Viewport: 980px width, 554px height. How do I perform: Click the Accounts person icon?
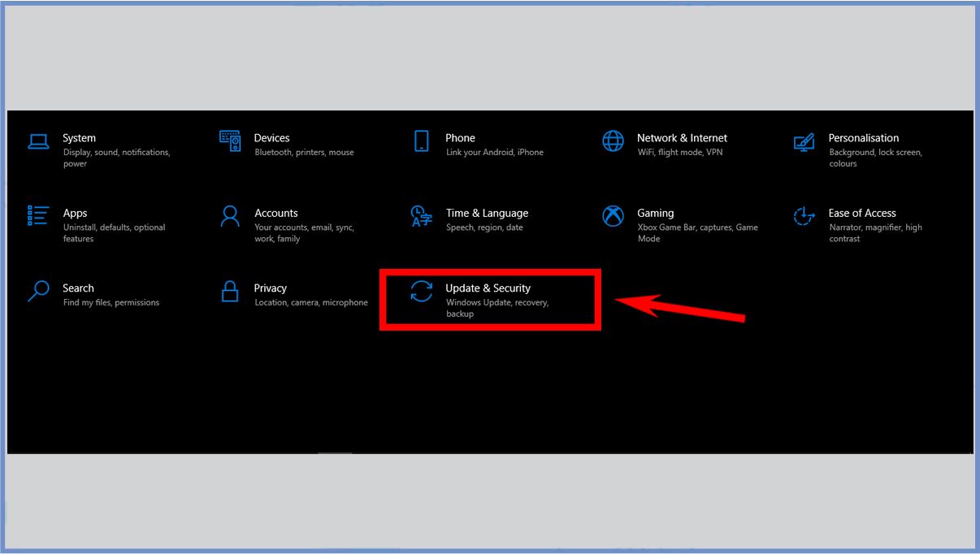pos(230,216)
